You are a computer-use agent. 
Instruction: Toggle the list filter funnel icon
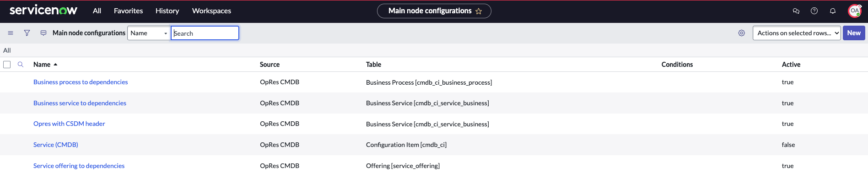(27, 33)
